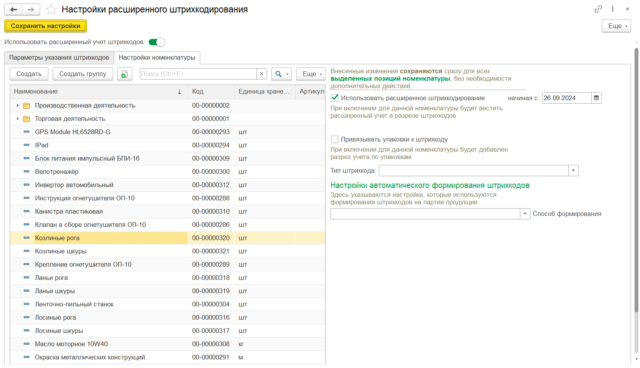
Task: Open the Способ формирования dropdown arrow
Action: coord(525,214)
